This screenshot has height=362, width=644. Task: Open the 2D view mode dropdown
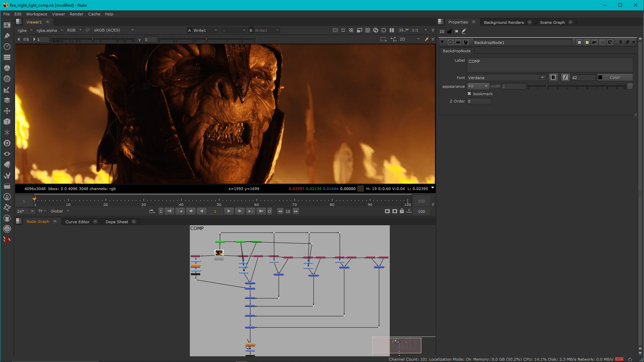(409, 39)
